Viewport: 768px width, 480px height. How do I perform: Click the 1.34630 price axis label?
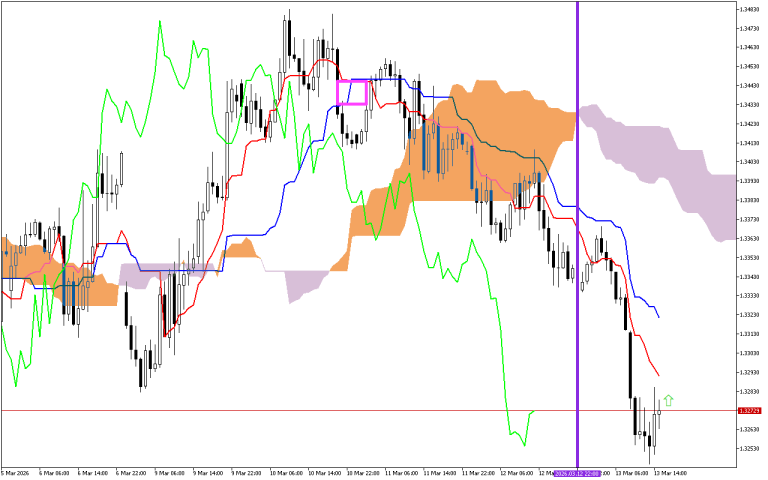point(750,48)
